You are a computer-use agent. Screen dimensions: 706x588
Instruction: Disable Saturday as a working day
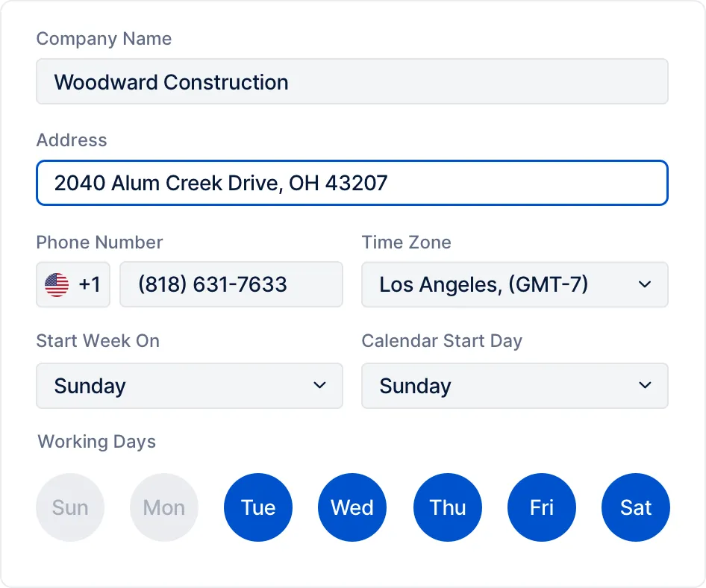[636, 507]
